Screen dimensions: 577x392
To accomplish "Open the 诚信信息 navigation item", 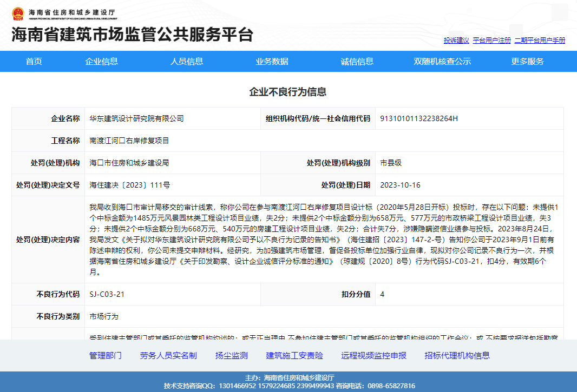I will pyautogui.click(x=357, y=61).
